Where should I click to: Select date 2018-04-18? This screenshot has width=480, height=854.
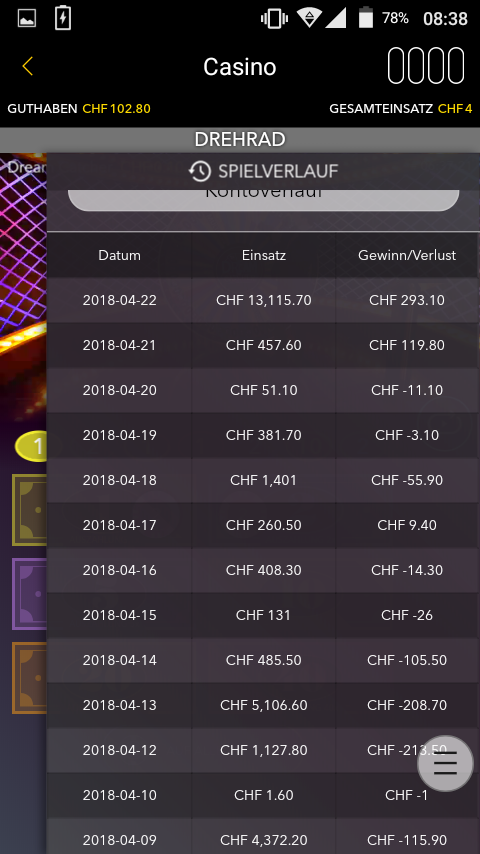pos(119,480)
